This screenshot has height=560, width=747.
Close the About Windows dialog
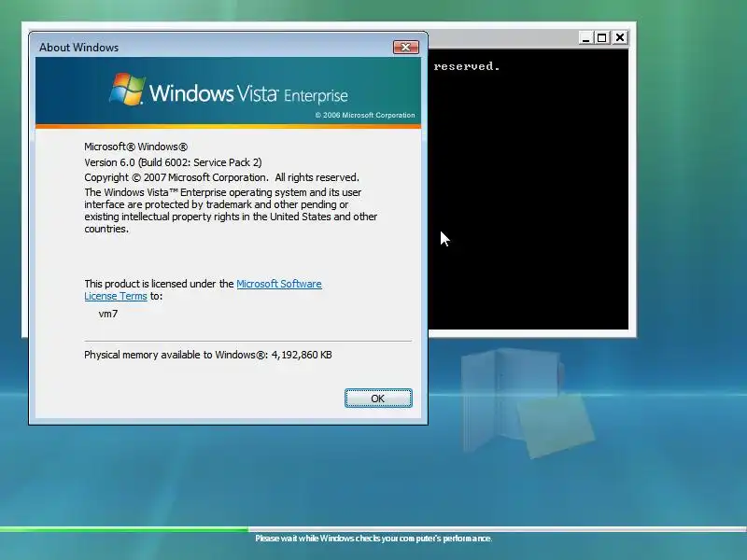click(x=406, y=47)
